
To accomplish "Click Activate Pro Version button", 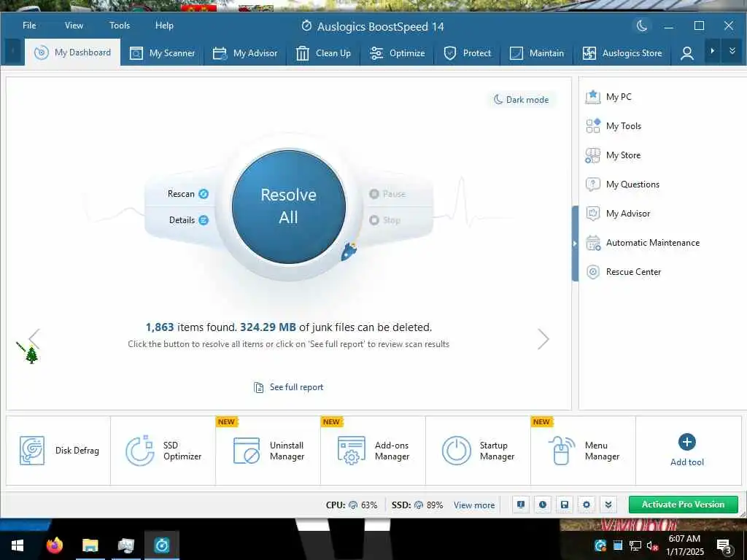I will (683, 505).
